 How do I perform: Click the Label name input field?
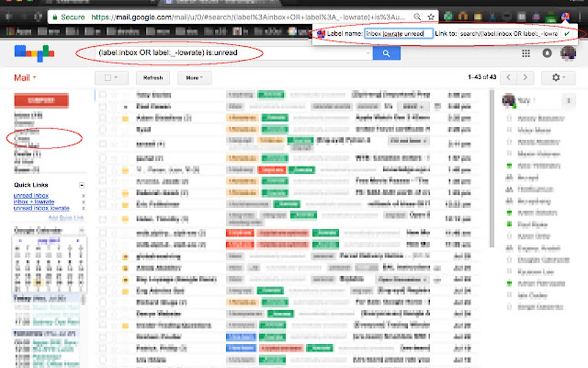click(398, 34)
